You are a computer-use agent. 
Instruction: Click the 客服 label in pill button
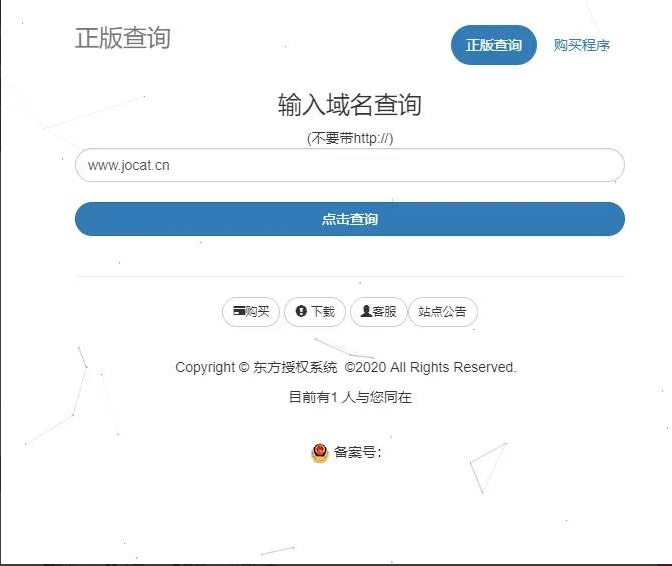(384, 311)
